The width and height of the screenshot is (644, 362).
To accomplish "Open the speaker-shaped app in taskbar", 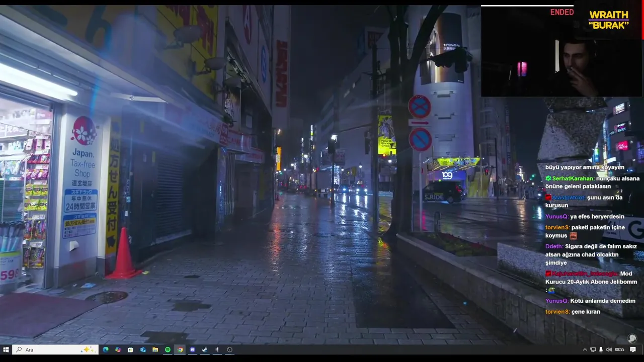I will (x=217, y=349).
